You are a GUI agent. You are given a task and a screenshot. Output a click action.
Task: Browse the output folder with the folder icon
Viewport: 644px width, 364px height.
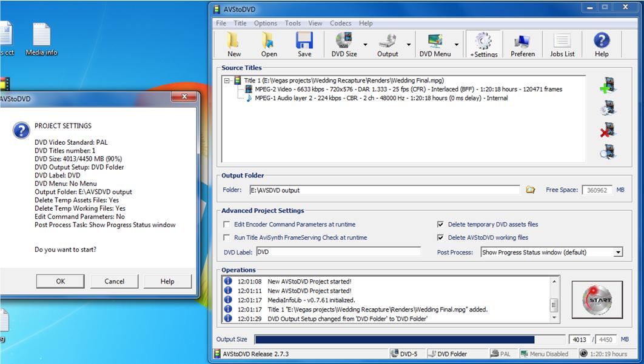530,190
